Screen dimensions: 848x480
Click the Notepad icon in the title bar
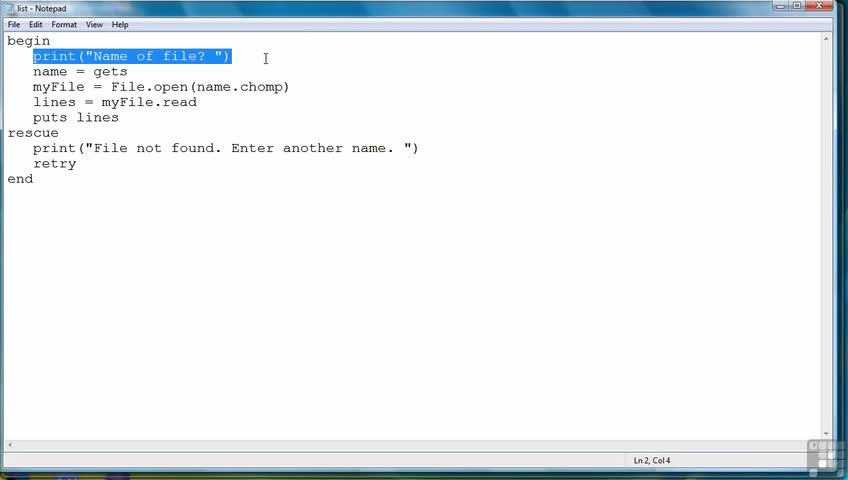[x=9, y=9]
